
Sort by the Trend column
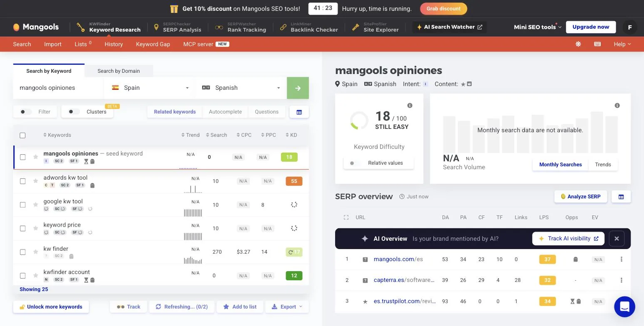191,135
